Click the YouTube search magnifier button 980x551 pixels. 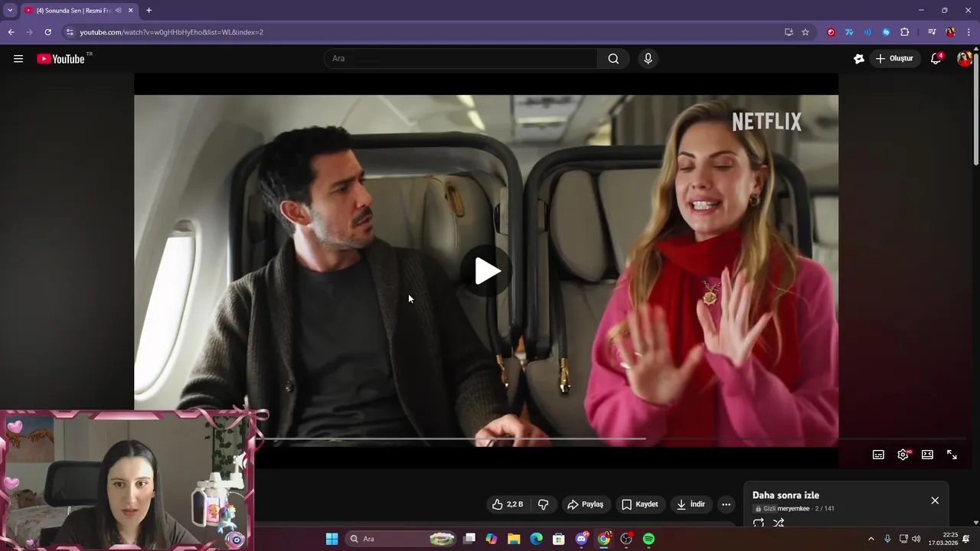(x=613, y=59)
